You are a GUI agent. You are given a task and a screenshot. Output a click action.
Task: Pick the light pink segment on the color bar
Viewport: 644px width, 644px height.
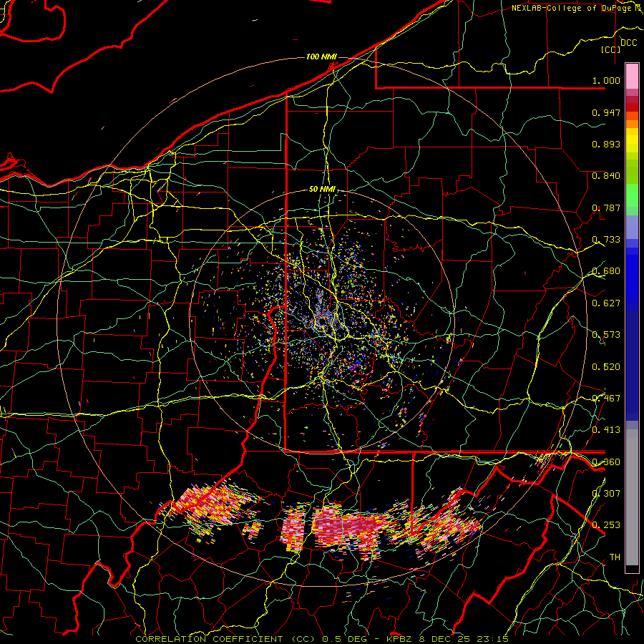632,76
